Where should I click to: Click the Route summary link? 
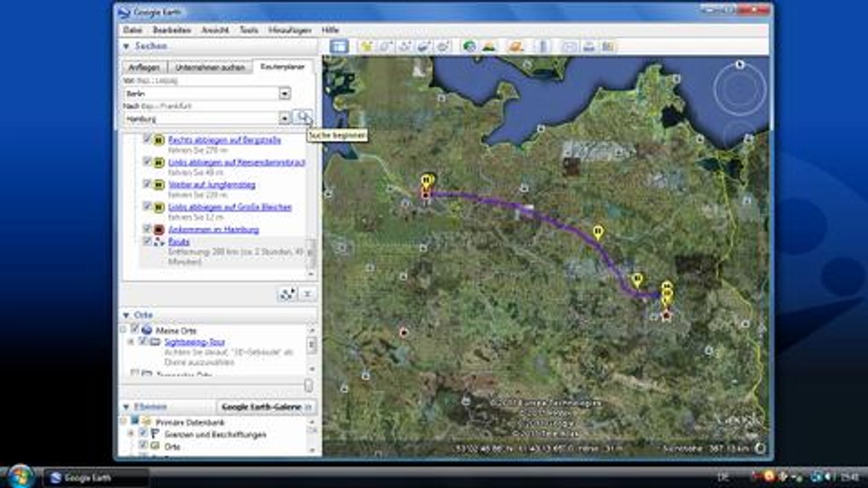click(x=179, y=241)
